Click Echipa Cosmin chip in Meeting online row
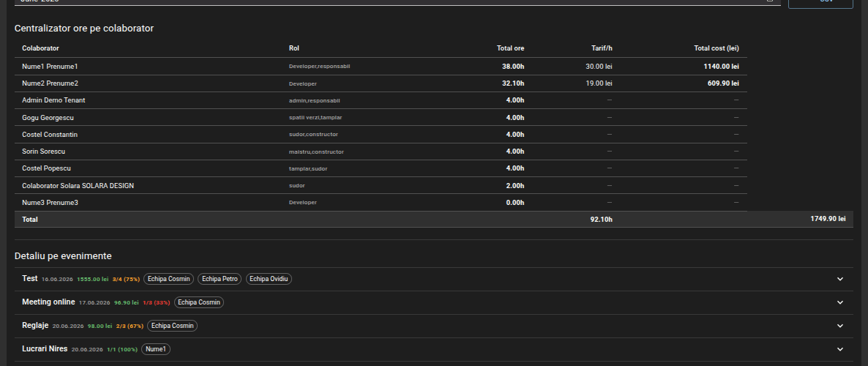The image size is (868, 366). tap(199, 302)
